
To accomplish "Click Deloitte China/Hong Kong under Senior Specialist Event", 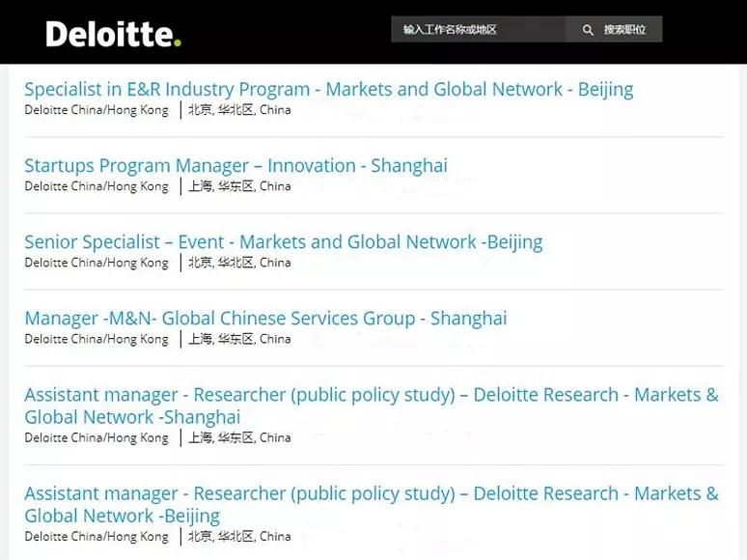I will [97, 263].
